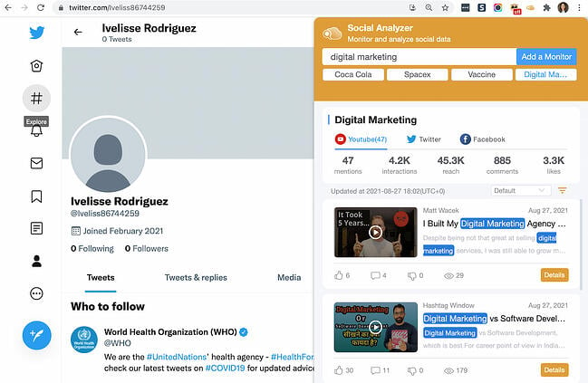Click the digital marketing search field
The height and width of the screenshot is (383, 588).
click(419, 57)
